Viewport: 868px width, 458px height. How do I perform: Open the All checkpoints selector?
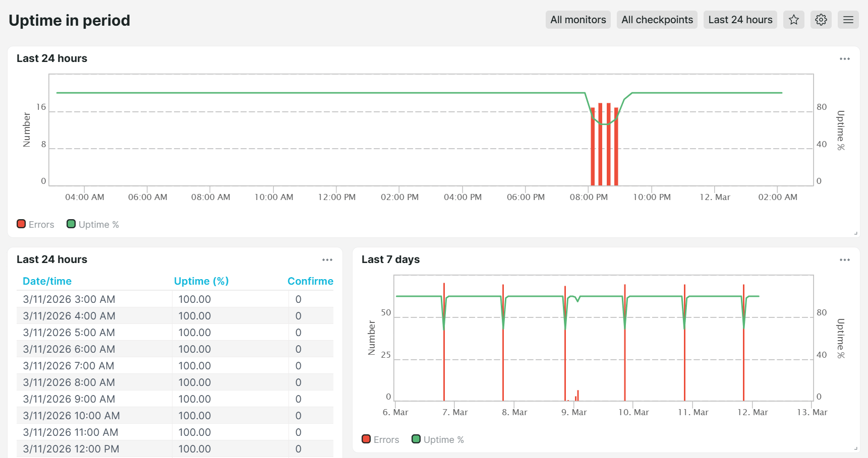pyautogui.click(x=657, y=20)
